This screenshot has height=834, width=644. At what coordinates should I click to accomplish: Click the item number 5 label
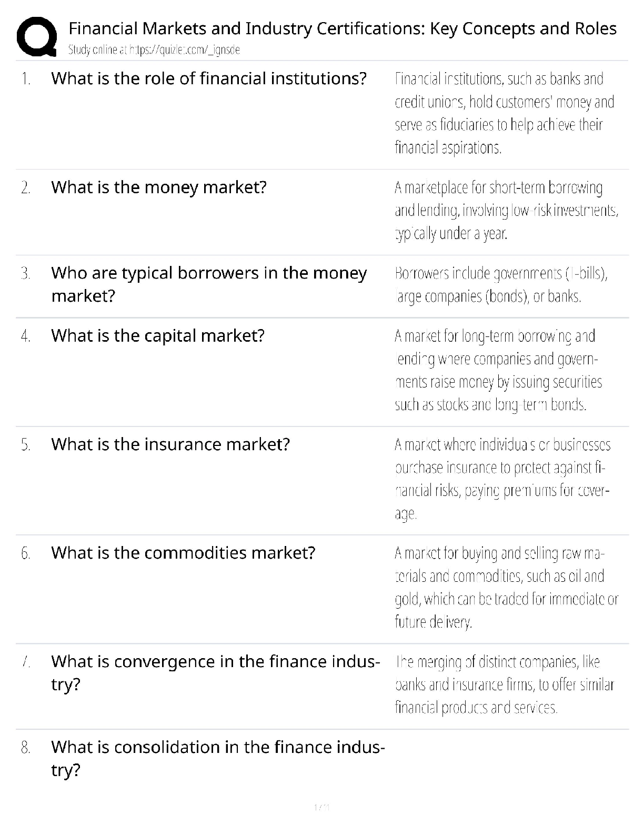(26, 445)
